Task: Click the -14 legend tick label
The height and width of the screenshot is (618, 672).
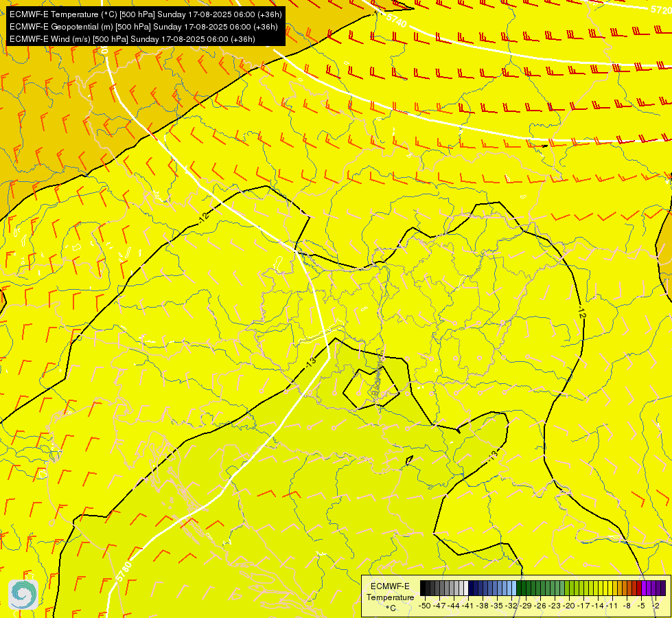Action: coord(597,606)
